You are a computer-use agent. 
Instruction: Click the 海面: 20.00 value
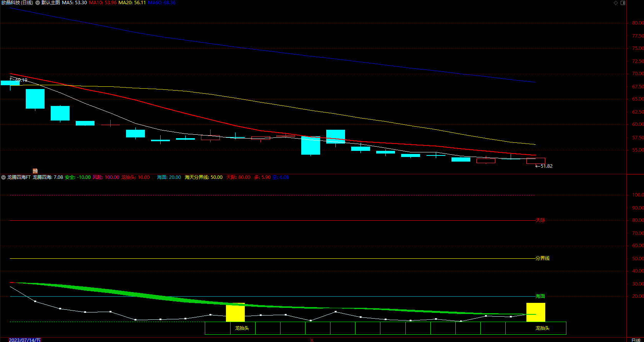[169, 177]
